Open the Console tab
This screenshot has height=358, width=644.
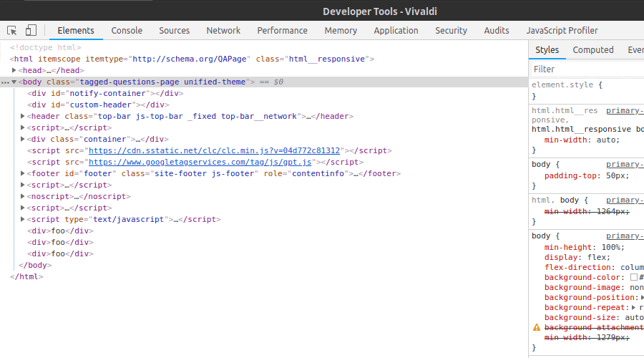127,30
